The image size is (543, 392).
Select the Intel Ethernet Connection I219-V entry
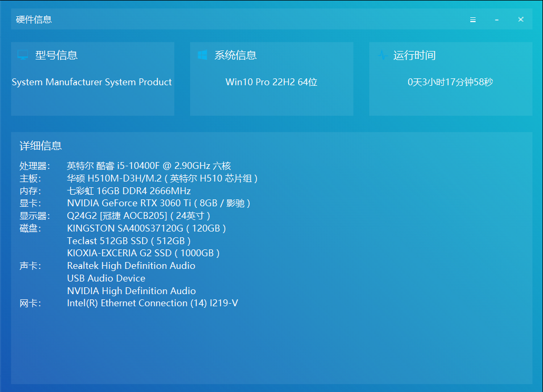(153, 303)
